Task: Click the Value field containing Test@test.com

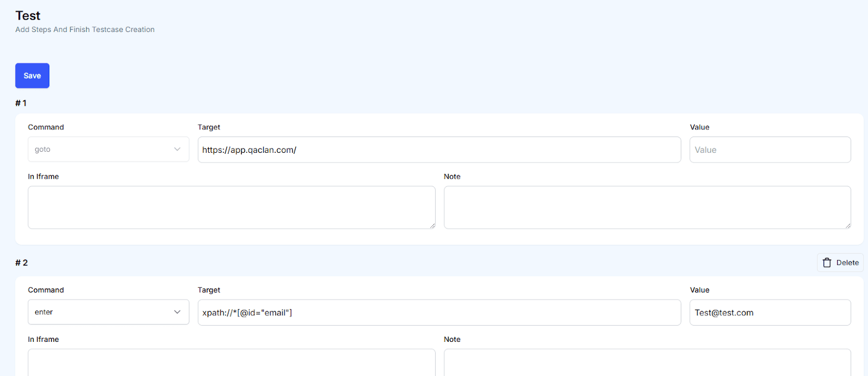Action: (770, 313)
